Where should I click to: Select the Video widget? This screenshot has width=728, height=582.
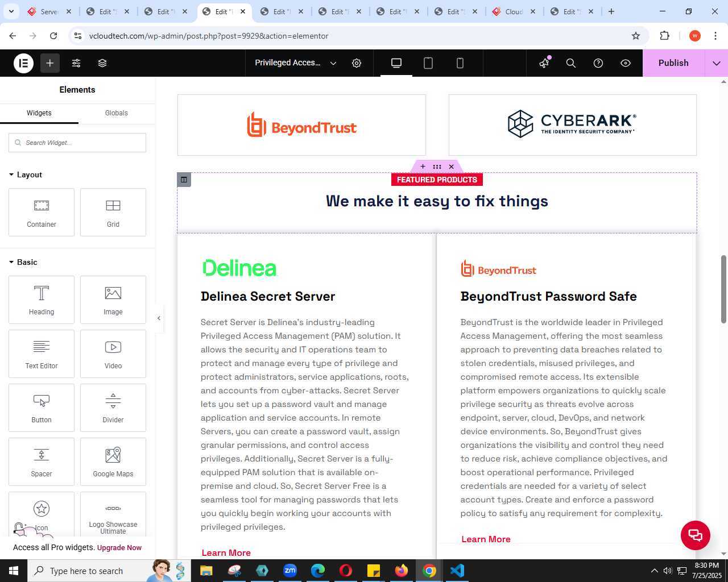113,354
